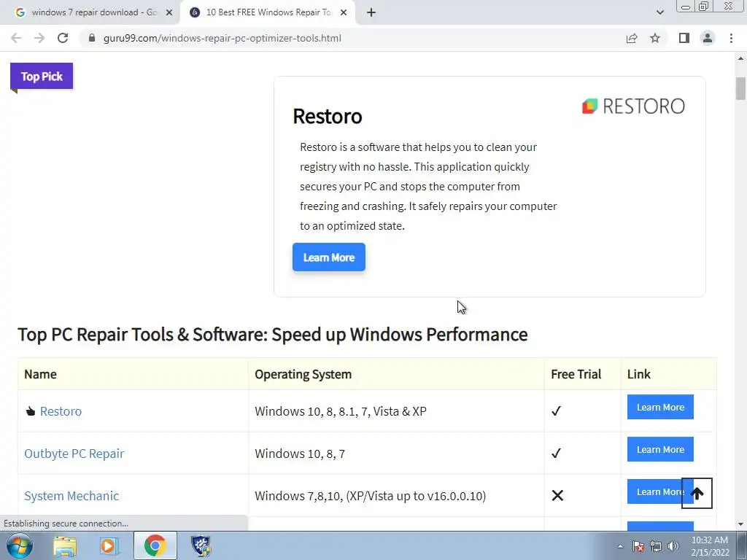747x560 pixels.
Task: Open the Restoro link in table
Action: click(x=61, y=411)
